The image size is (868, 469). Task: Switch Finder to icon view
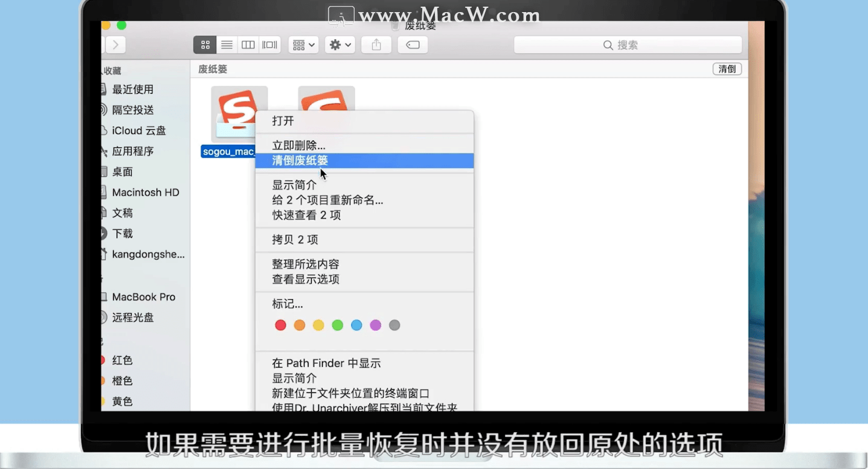pyautogui.click(x=205, y=45)
